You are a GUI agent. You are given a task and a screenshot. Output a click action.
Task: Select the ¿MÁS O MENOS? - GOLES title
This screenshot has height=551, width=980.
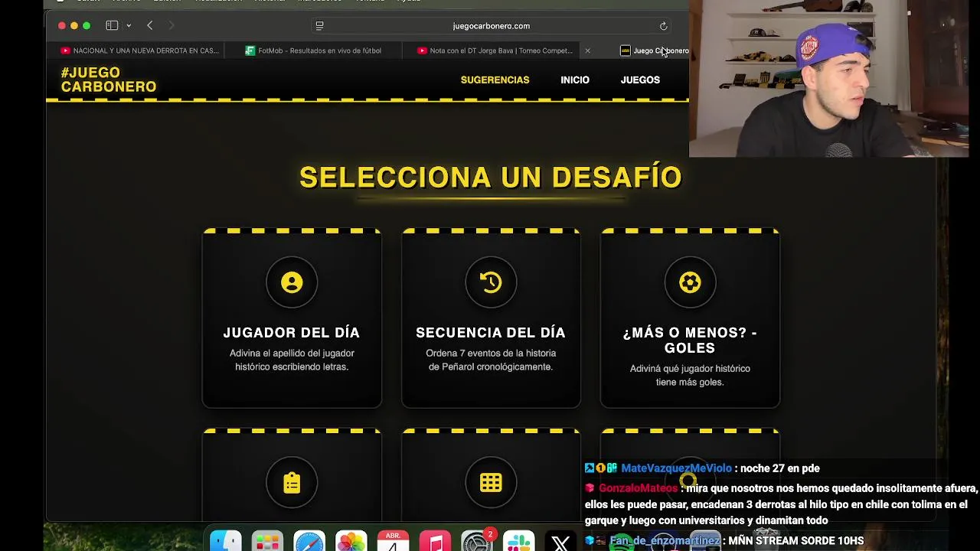click(690, 341)
